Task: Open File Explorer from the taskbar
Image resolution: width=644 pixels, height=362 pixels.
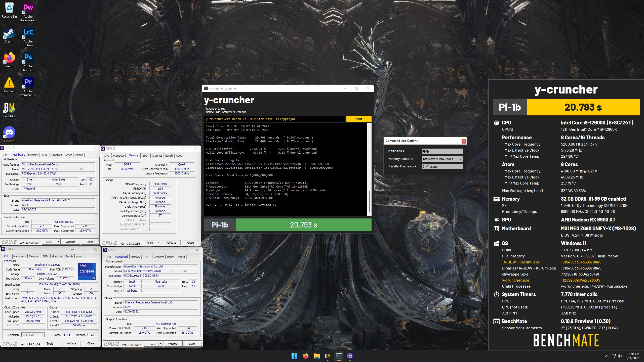Action: point(316,356)
